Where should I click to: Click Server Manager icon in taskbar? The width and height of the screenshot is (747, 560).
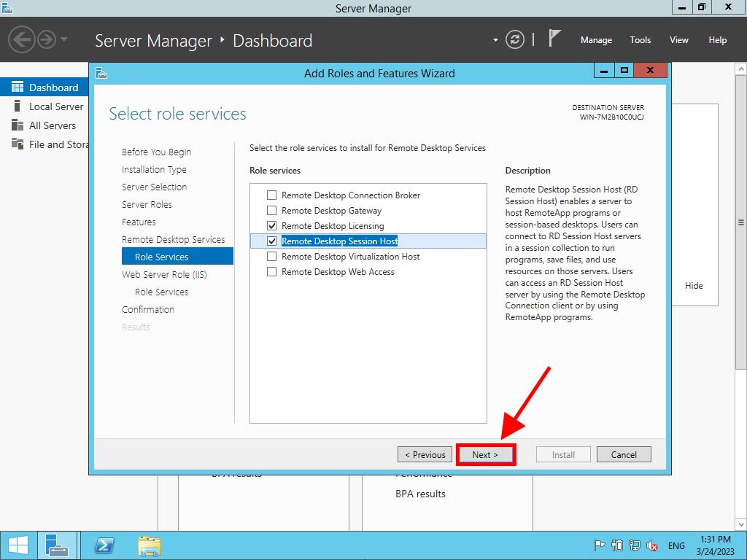click(x=57, y=545)
